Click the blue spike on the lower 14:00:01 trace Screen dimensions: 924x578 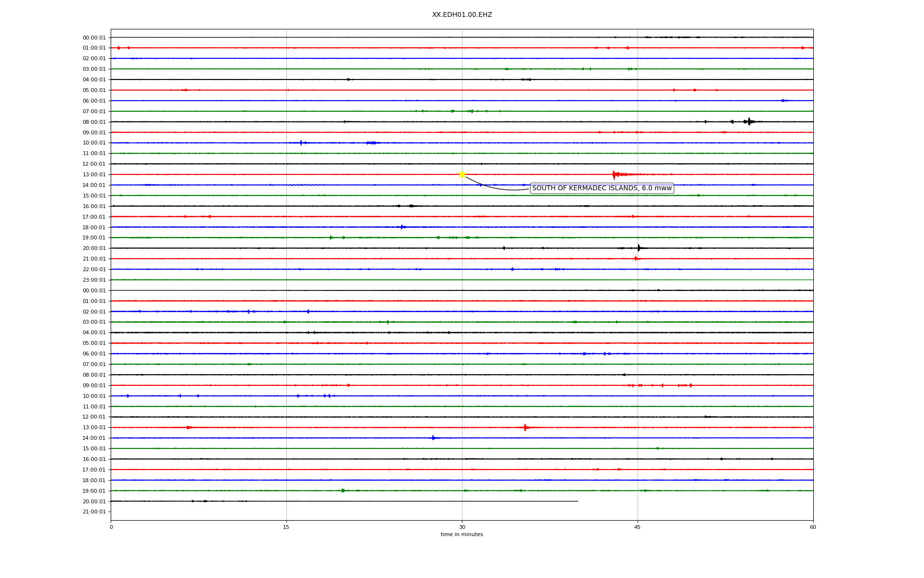coord(433,438)
